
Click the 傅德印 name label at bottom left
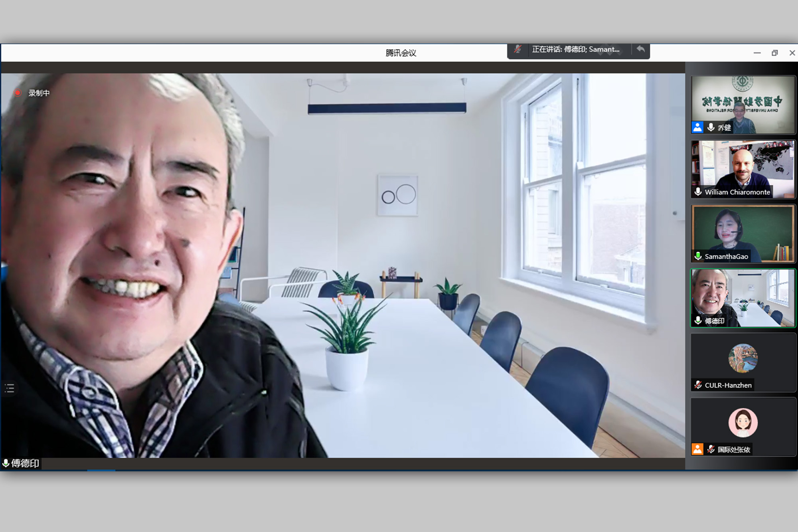[25, 463]
